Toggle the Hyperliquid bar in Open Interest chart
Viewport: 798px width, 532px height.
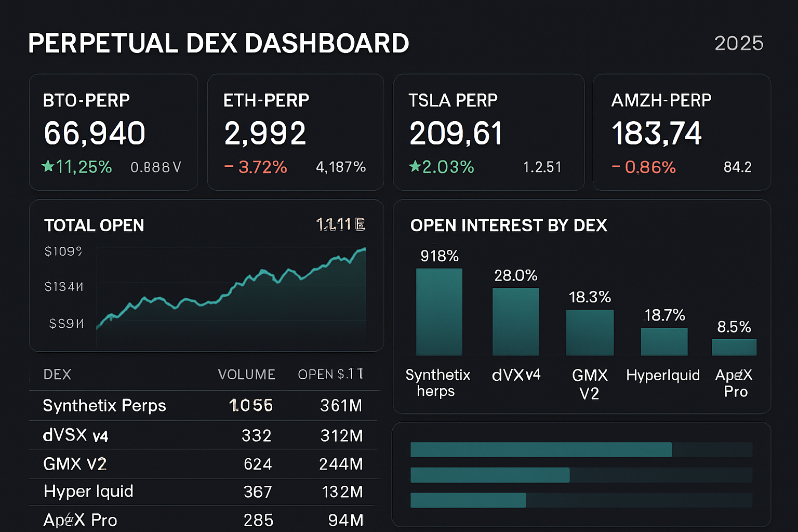click(x=664, y=340)
